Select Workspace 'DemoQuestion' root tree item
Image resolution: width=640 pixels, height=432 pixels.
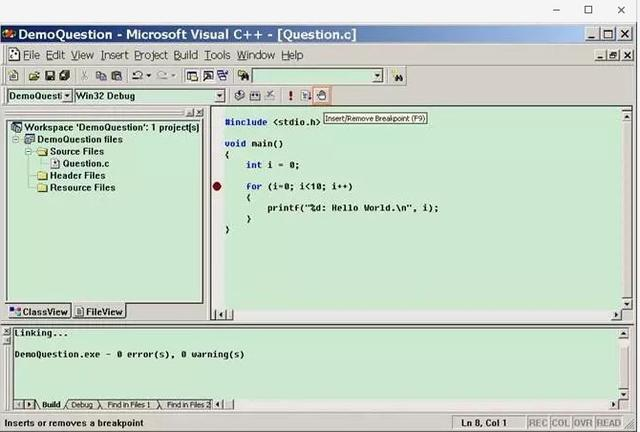click(x=106, y=127)
